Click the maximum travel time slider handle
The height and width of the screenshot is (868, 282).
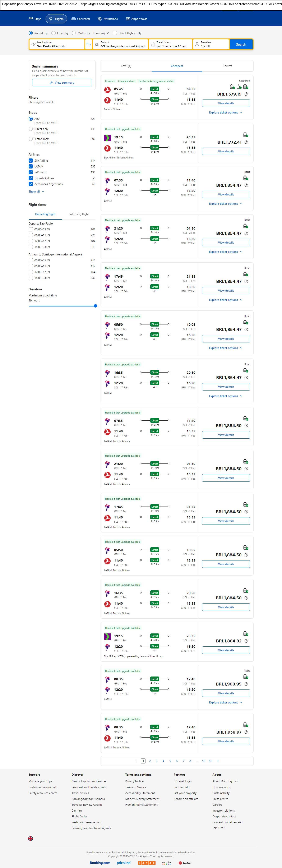pos(95,306)
